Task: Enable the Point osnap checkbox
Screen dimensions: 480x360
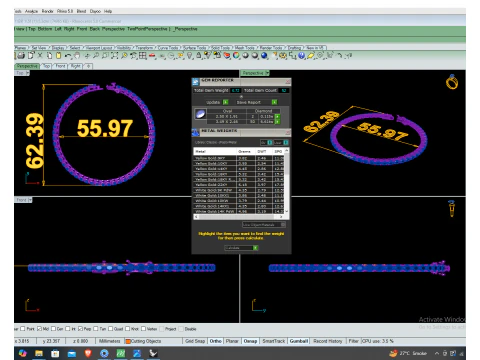Action: [x=23, y=329]
